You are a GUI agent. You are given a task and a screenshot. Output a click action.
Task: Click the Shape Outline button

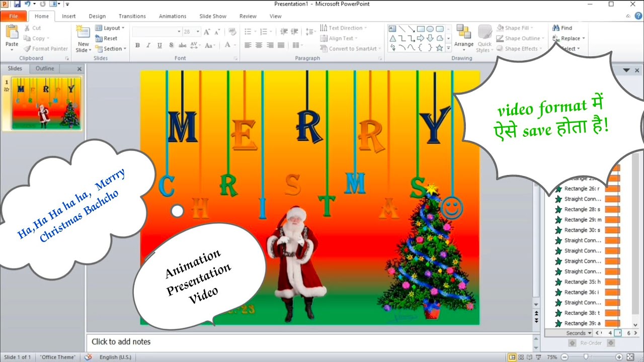click(x=521, y=38)
